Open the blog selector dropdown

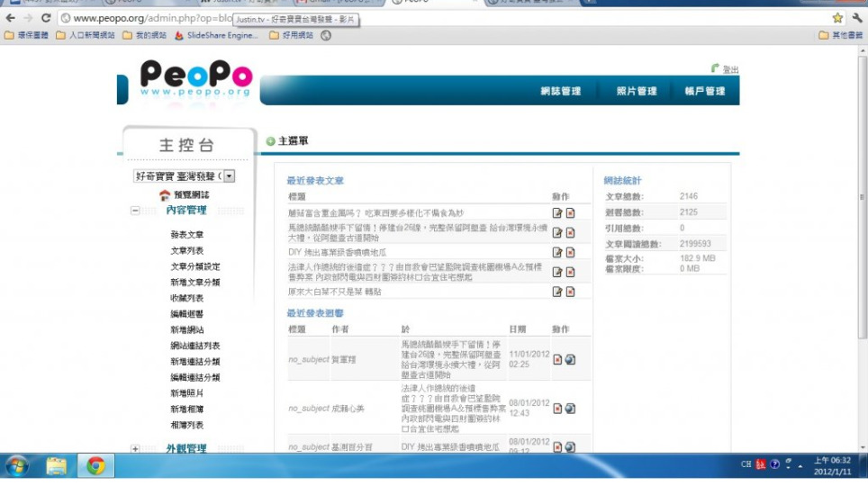(230, 176)
